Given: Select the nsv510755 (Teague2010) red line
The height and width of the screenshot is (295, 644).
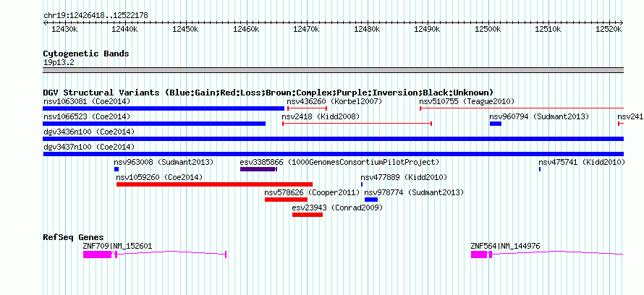Looking at the screenshot, I should (522, 108).
